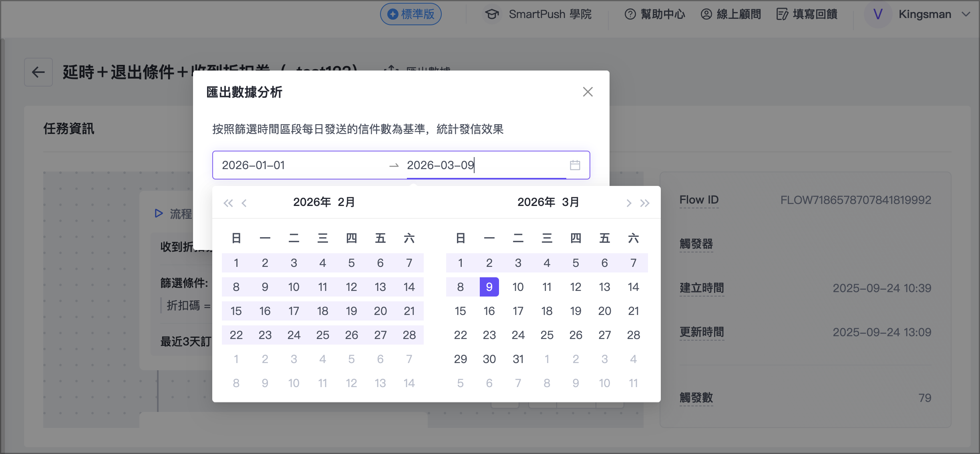
Task: Click the Kingsman avatar icon
Action: 878,14
